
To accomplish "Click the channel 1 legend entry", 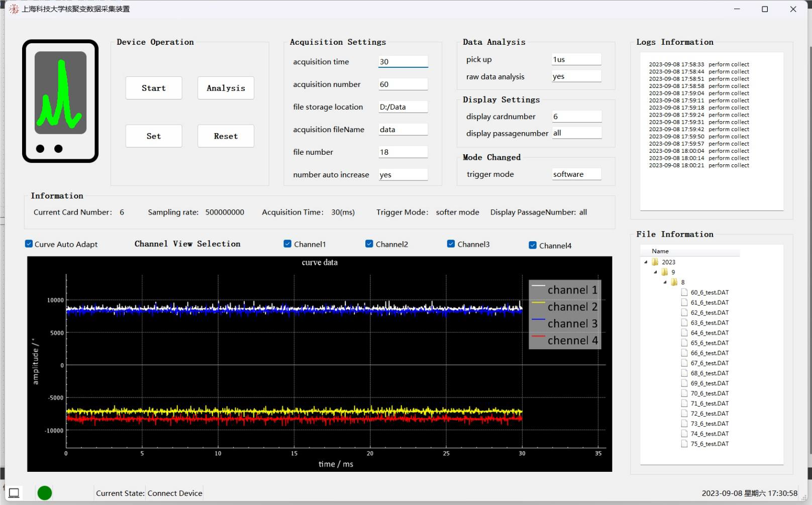I will pyautogui.click(x=565, y=290).
